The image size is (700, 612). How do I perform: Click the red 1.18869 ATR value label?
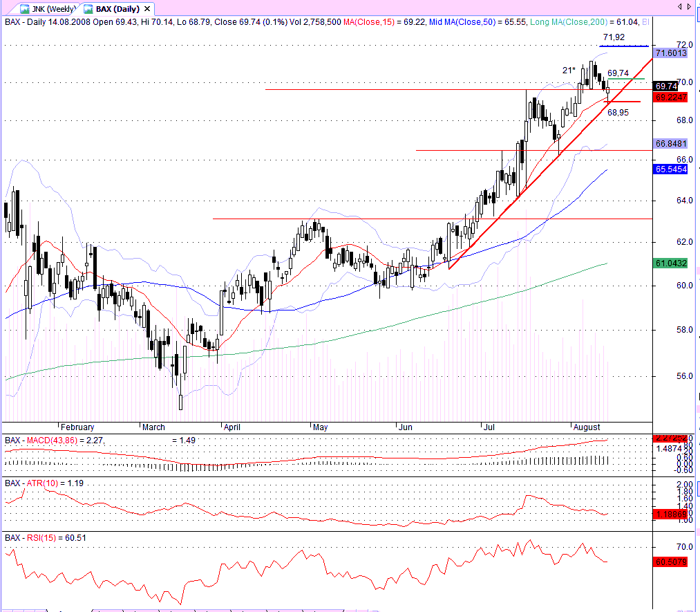(x=670, y=514)
